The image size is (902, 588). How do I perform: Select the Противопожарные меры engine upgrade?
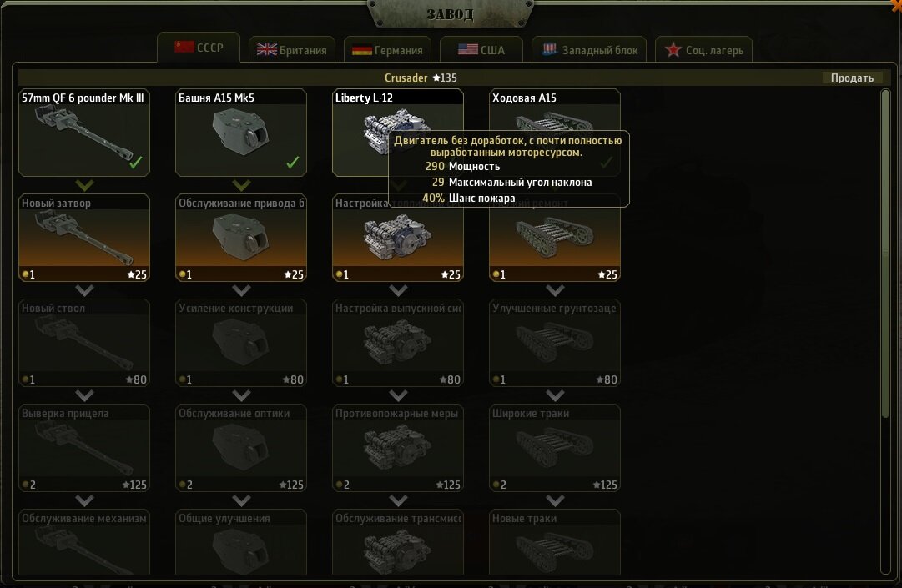click(398, 449)
